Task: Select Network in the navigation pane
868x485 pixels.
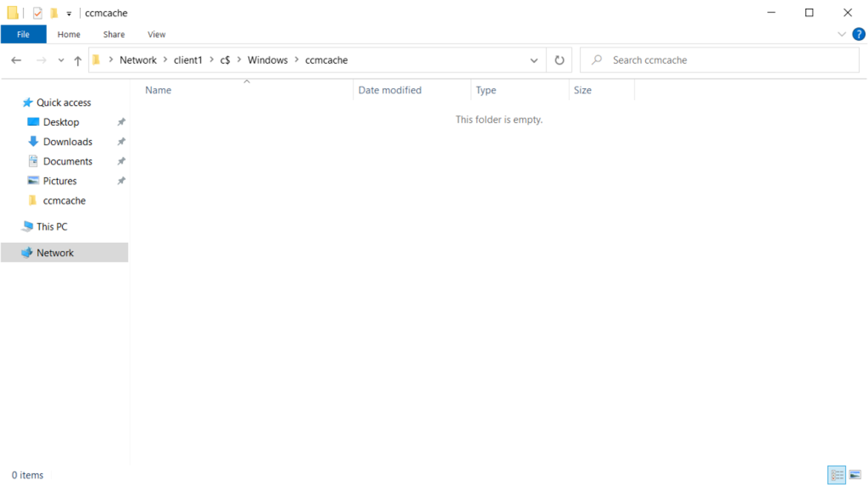Action: (x=64, y=253)
